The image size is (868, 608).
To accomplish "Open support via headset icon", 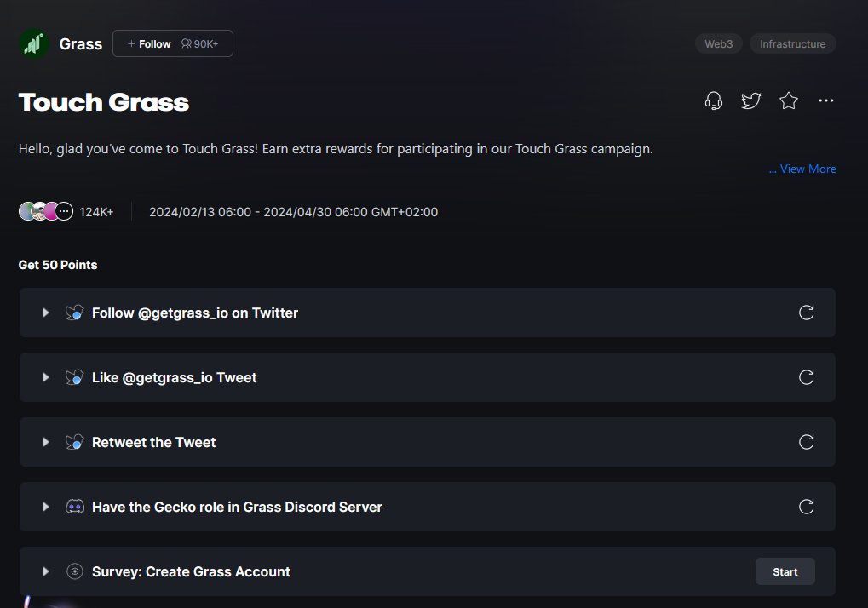I will click(x=714, y=100).
